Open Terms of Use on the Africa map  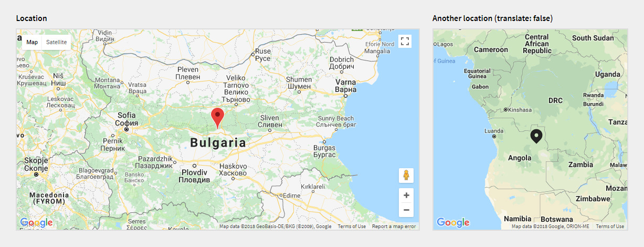(x=610, y=227)
